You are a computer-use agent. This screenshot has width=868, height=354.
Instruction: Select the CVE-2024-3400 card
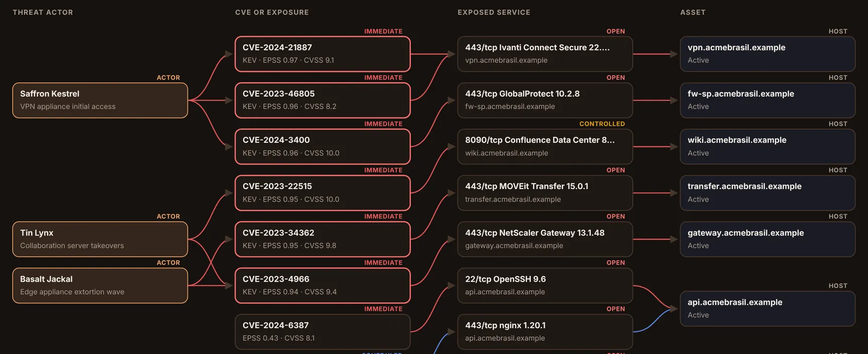322,147
